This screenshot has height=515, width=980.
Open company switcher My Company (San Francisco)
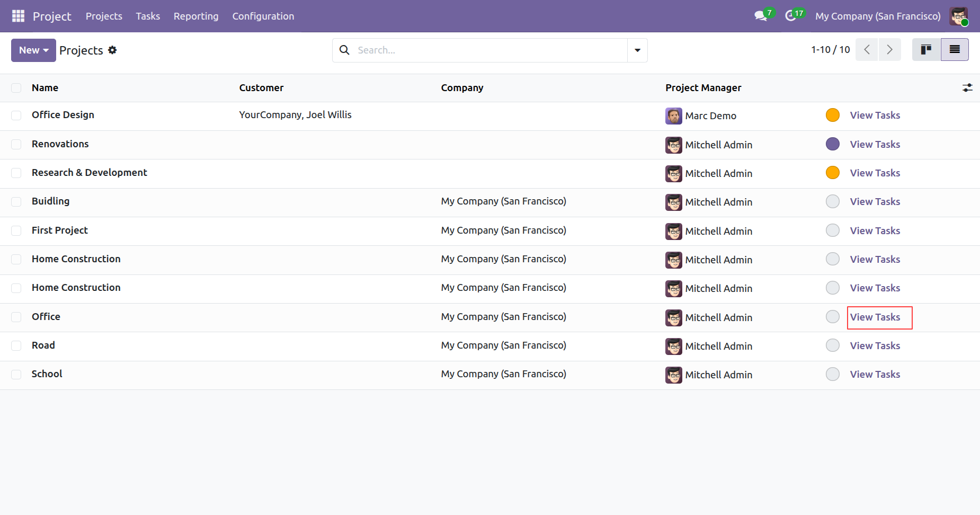tap(878, 16)
